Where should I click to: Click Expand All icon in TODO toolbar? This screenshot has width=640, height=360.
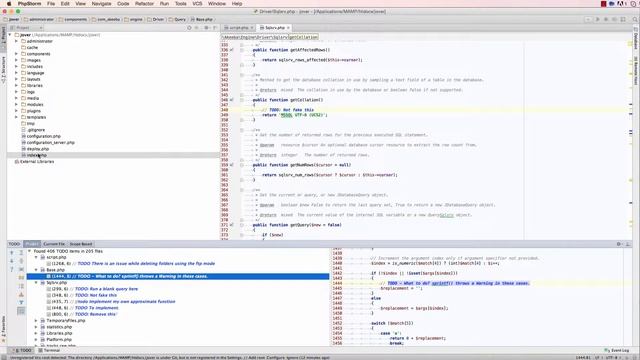pos(21,253)
